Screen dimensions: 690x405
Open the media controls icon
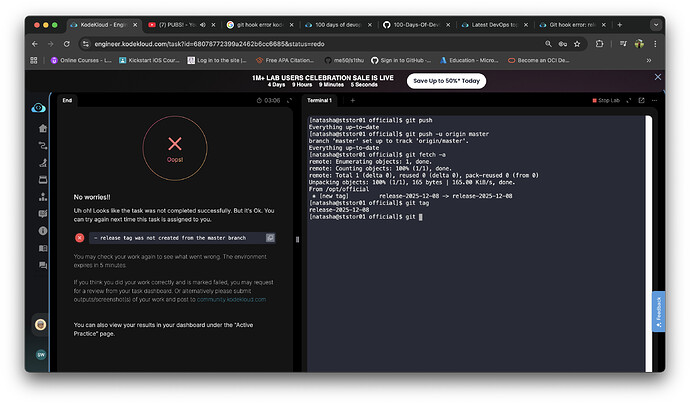[x=623, y=44]
